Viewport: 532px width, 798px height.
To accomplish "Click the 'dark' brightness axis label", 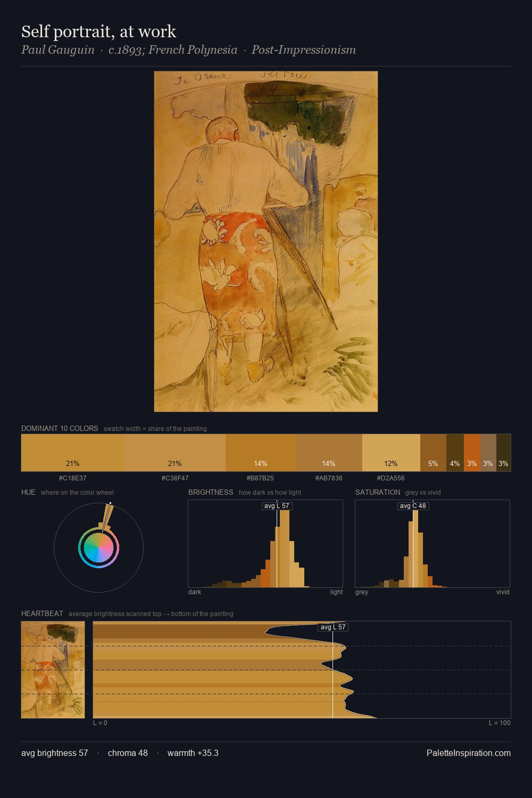I will tap(195, 592).
